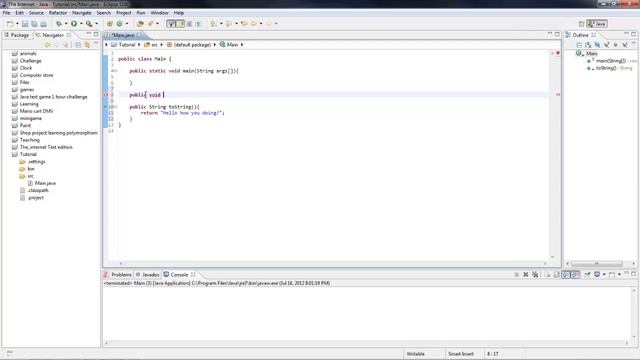Click the Save toolbar icon

(25, 24)
